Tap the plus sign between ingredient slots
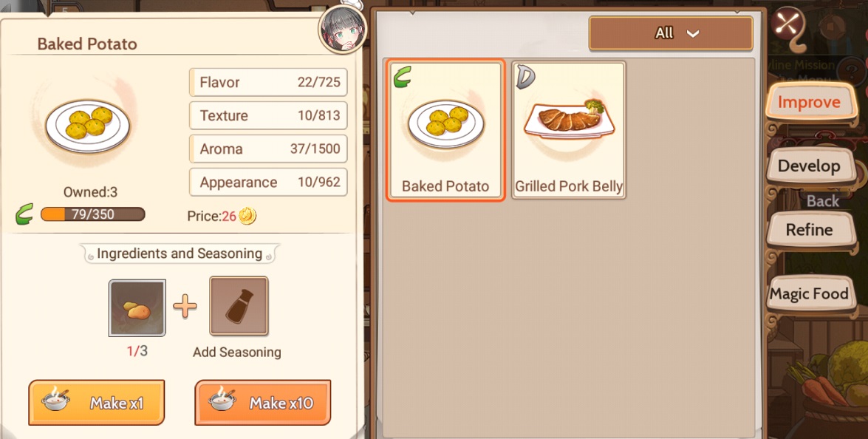The width and height of the screenshot is (868, 439). click(185, 306)
